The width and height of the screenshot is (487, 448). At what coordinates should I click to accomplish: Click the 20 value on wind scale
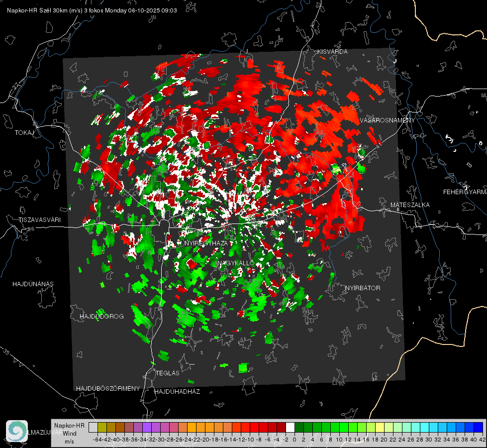[384, 440]
